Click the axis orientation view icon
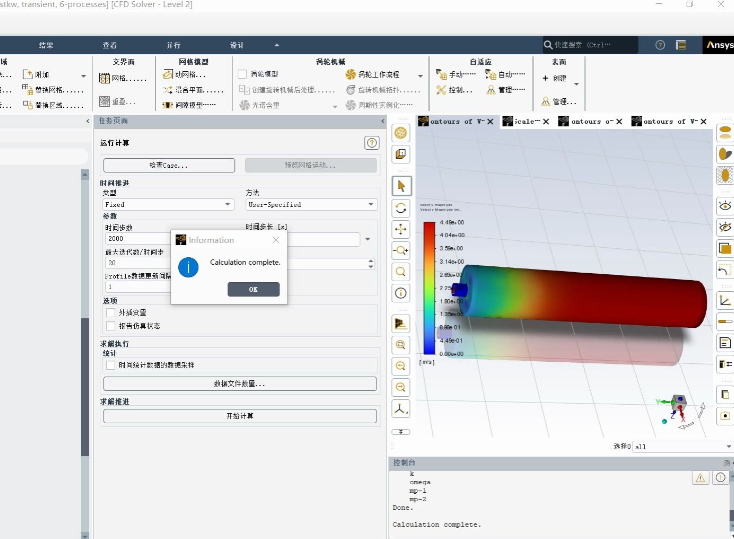The width and height of the screenshot is (734, 539). pyautogui.click(x=401, y=409)
